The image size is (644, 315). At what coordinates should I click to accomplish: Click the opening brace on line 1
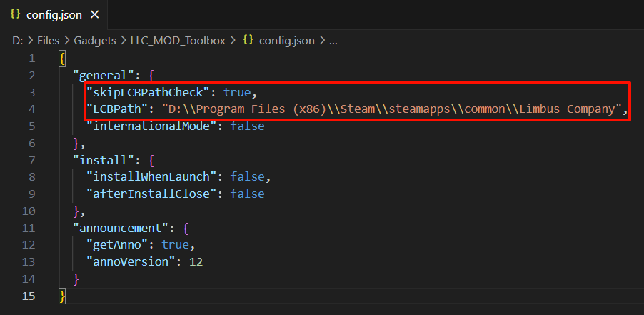(x=63, y=59)
